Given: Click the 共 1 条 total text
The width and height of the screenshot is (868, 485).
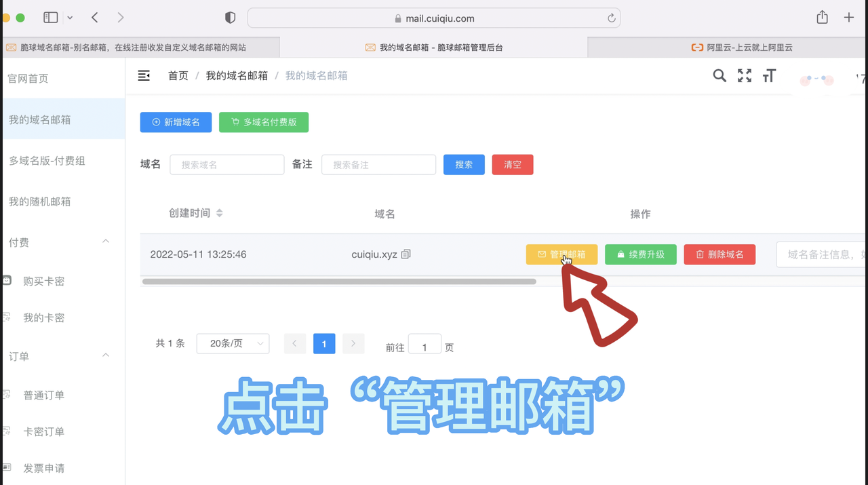Looking at the screenshot, I should click(x=170, y=344).
